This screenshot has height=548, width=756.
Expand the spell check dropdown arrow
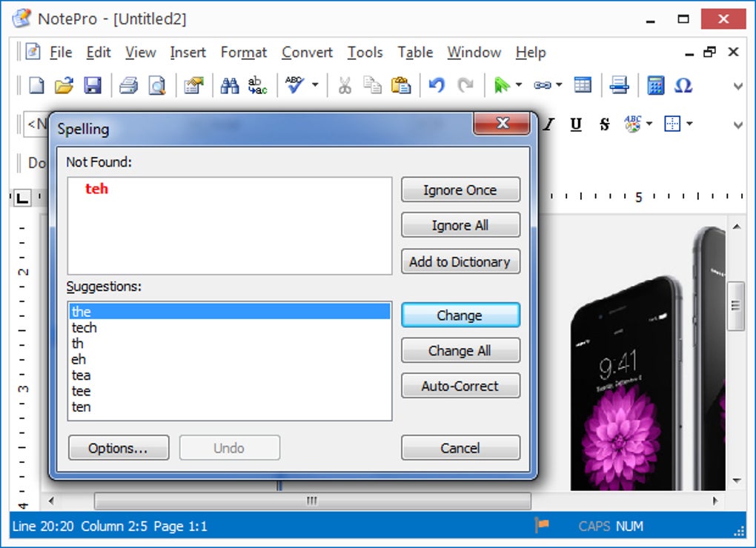click(x=315, y=84)
